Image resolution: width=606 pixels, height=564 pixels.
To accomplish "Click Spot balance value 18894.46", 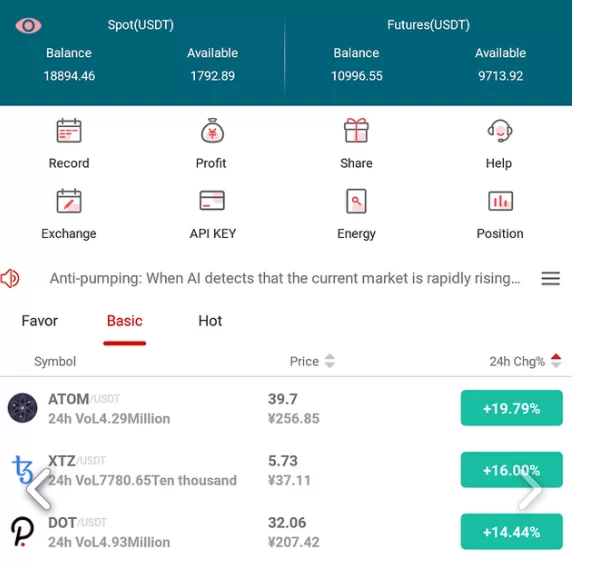I will [69, 76].
